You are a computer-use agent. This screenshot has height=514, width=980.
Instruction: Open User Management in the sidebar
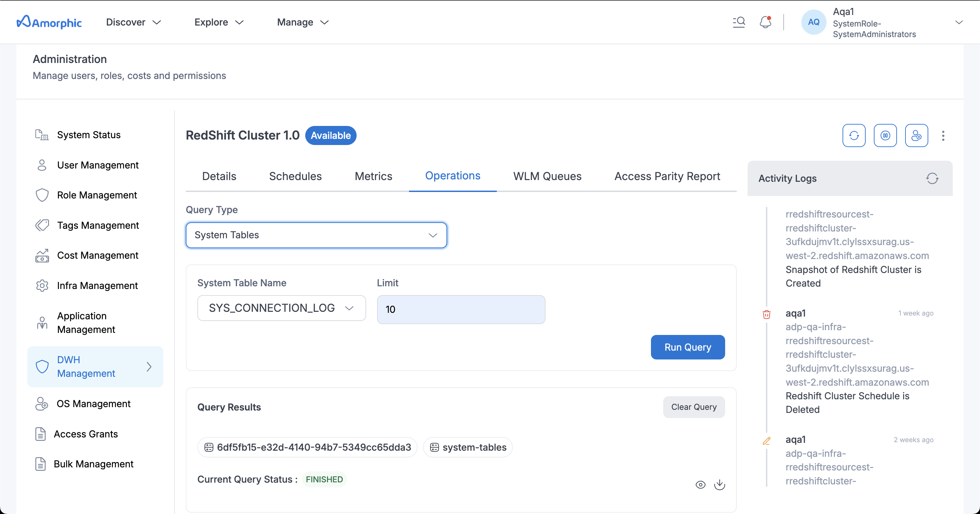click(x=98, y=165)
